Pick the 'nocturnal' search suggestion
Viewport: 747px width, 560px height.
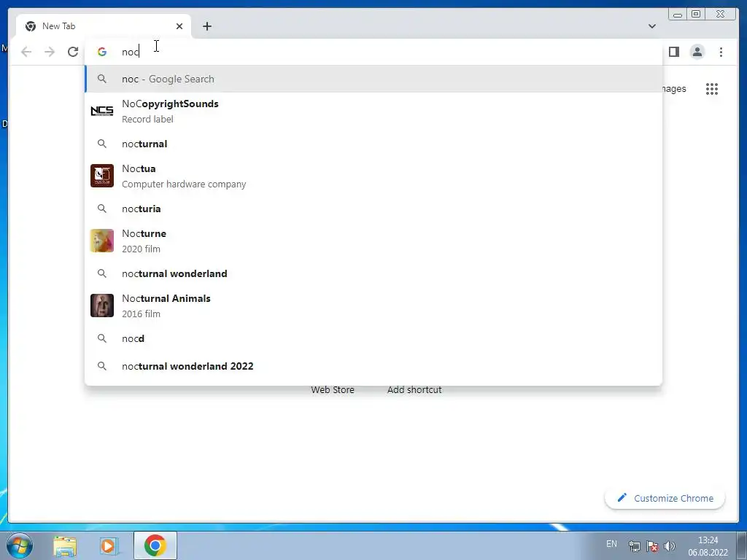(x=373, y=144)
